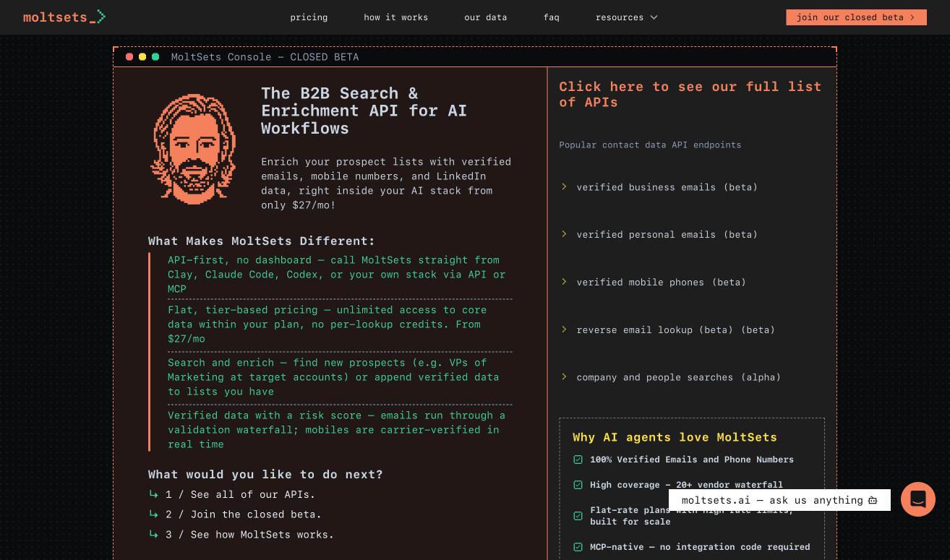950x560 pixels.
Task: Click the pixel-art portrait of bearded man
Action: tap(193, 150)
